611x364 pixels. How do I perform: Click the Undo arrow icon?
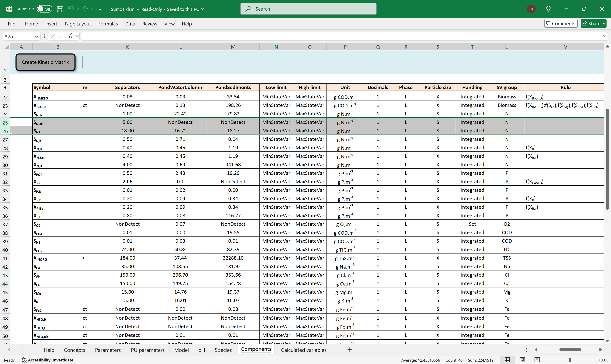point(71,9)
